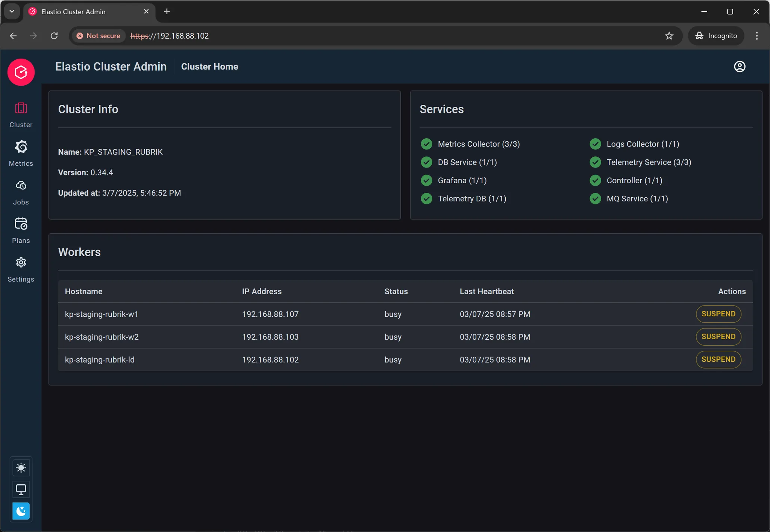Click the browser back arrow
770x532 pixels.
[13, 36]
